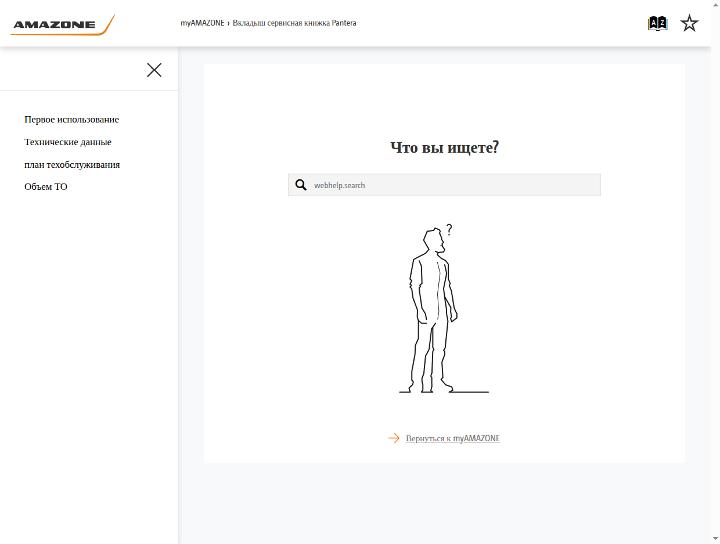Viewport: 720px width, 544px height.
Task: Click the AMAZONE logo
Action: pyautogui.click(x=62, y=25)
